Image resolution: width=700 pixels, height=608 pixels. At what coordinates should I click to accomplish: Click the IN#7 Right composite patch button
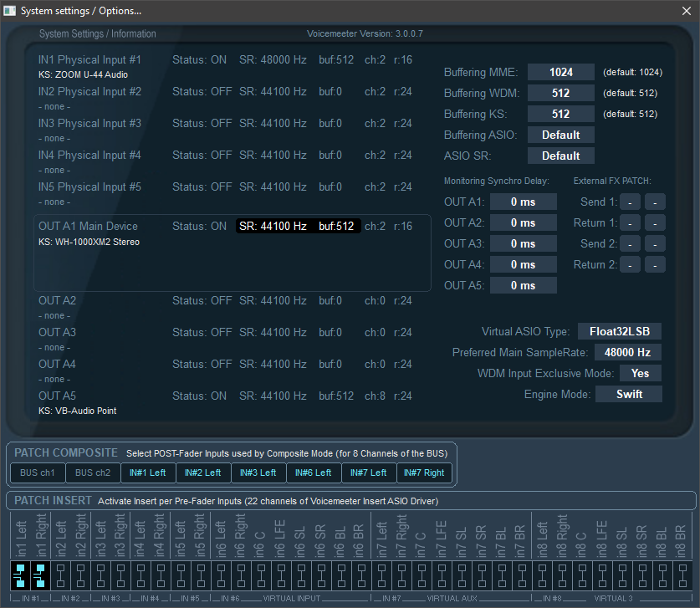(424, 473)
